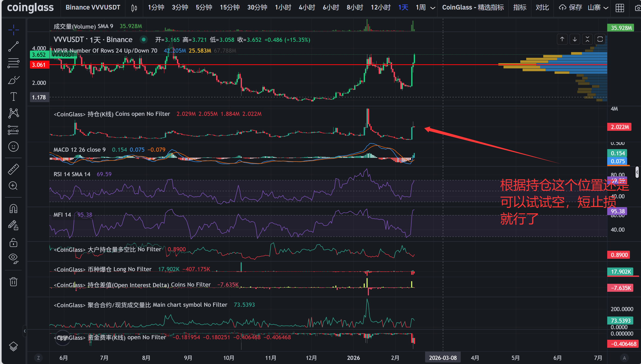This screenshot has height=364, width=641.
Task: Click the zoom in magnifier tool
Action: pyautogui.click(x=13, y=186)
